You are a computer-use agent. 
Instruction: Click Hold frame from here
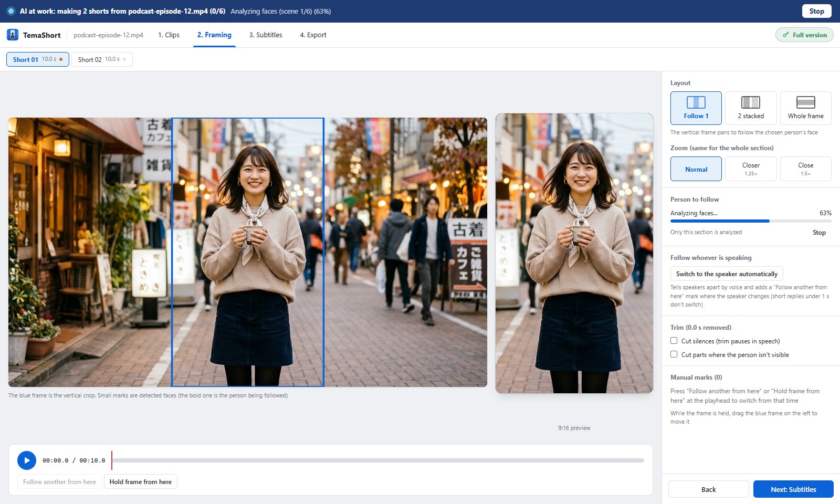(141, 481)
